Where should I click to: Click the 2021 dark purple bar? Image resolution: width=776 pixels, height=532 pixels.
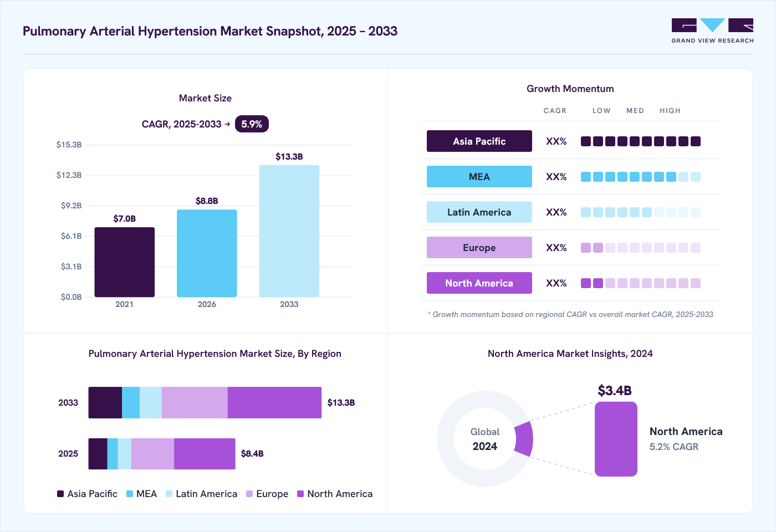click(x=124, y=262)
